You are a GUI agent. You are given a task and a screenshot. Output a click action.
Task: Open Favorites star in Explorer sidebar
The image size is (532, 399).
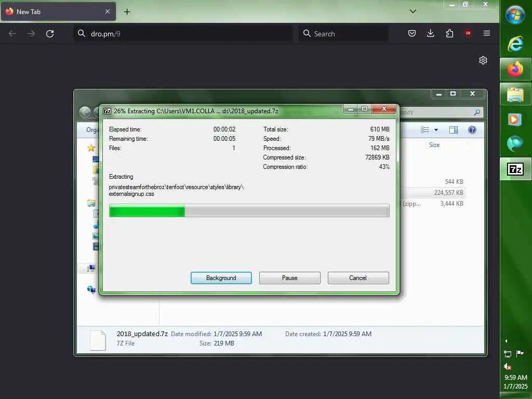[x=91, y=148]
